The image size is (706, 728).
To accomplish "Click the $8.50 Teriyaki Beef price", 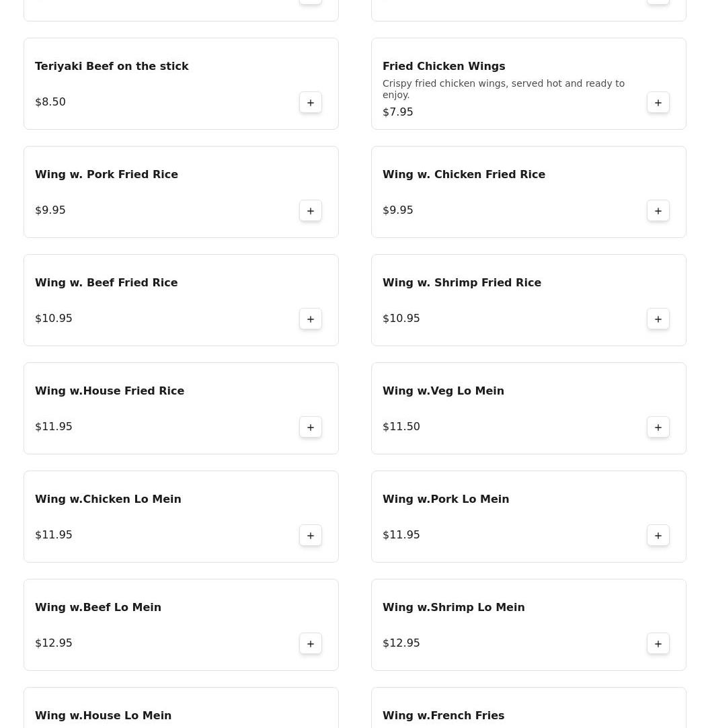I will (x=50, y=102).
